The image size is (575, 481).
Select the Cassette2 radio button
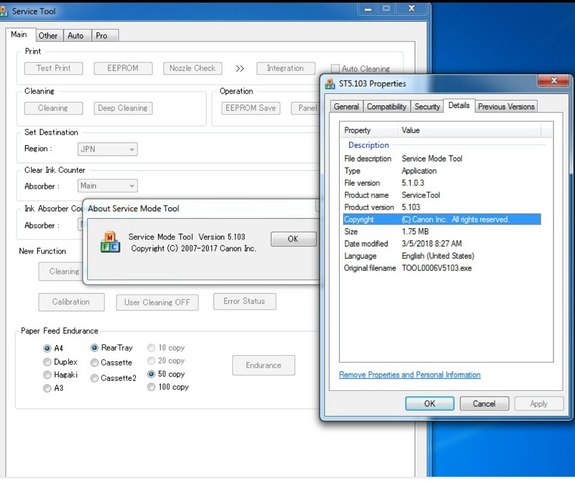(x=94, y=378)
